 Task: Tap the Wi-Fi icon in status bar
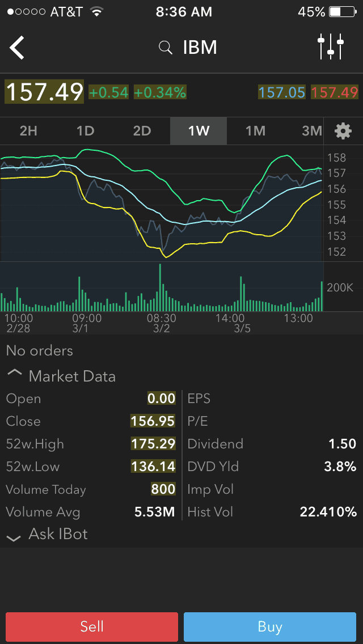(97, 12)
